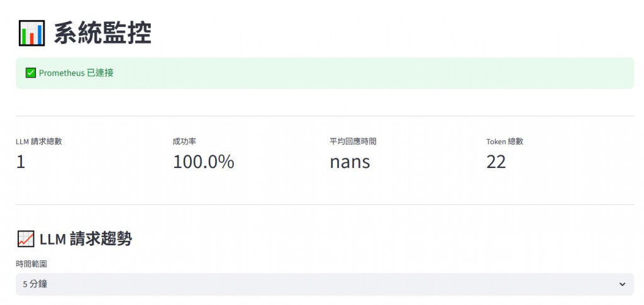The image size is (644, 305).
Task: Click the 系統監控 page title
Action: pyautogui.click(x=103, y=33)
